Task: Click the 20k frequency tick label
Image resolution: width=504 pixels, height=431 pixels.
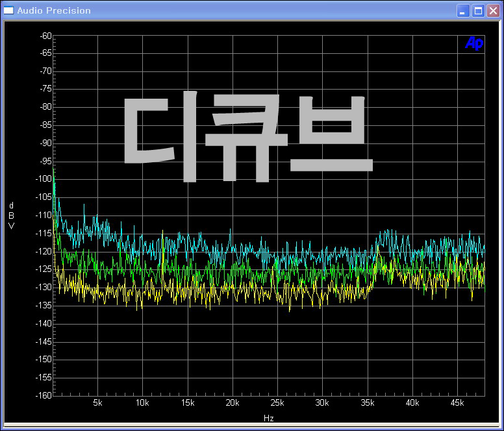Action: point(232,403)
